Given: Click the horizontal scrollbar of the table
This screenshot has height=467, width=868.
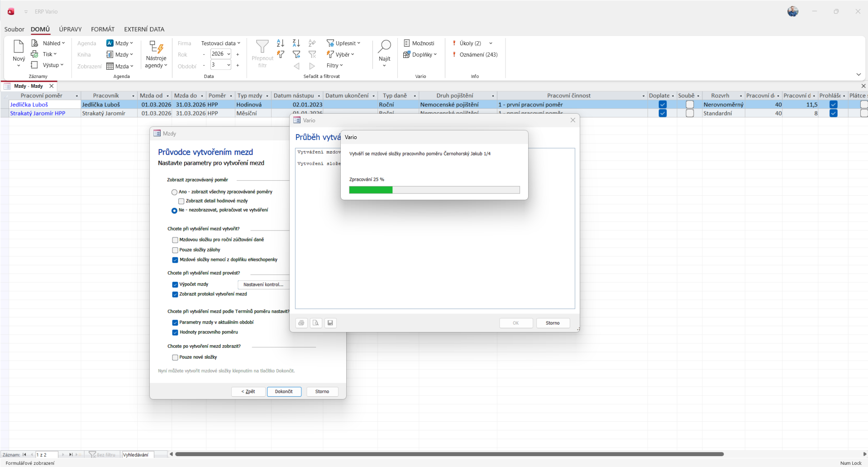Looking at the screenshot, I should (449, 454).
